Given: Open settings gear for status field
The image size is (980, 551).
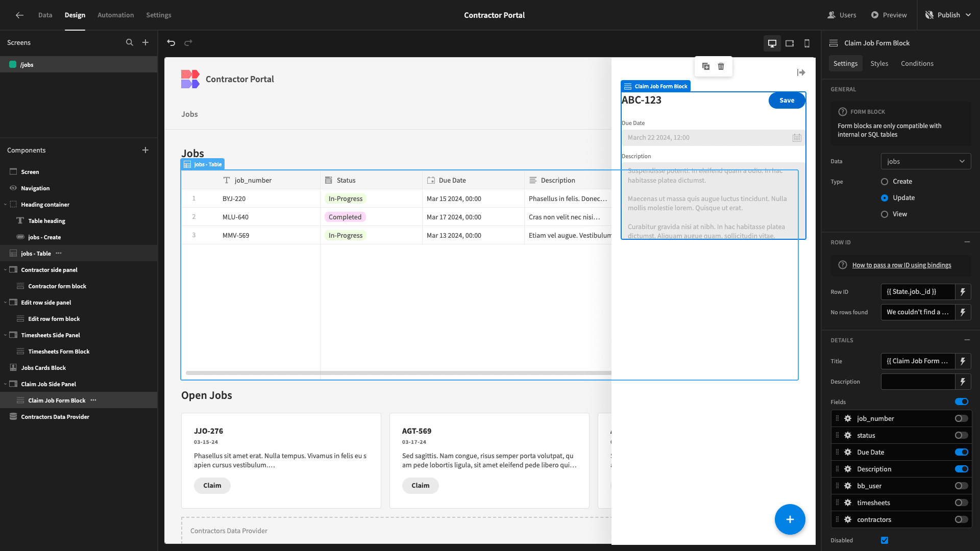Looking at the screenshot, I should point(848,435).
